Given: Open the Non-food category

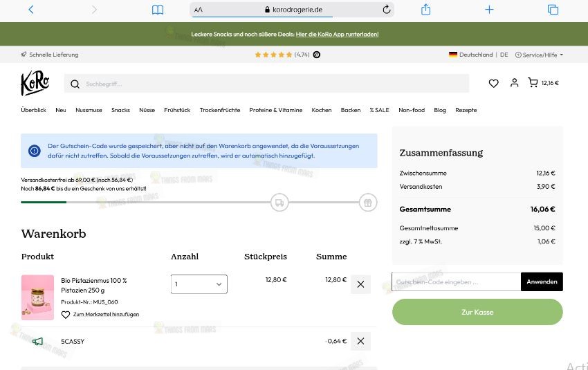Looking at the screenshot, I should 412,110.
